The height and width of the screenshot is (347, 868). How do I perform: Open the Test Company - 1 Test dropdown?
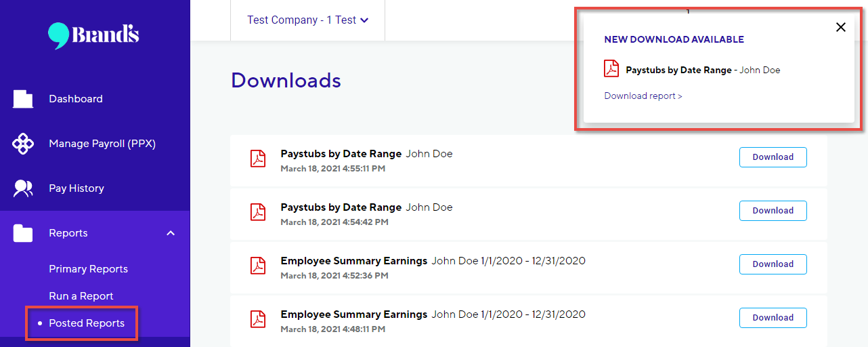click(x=307, y=20)
